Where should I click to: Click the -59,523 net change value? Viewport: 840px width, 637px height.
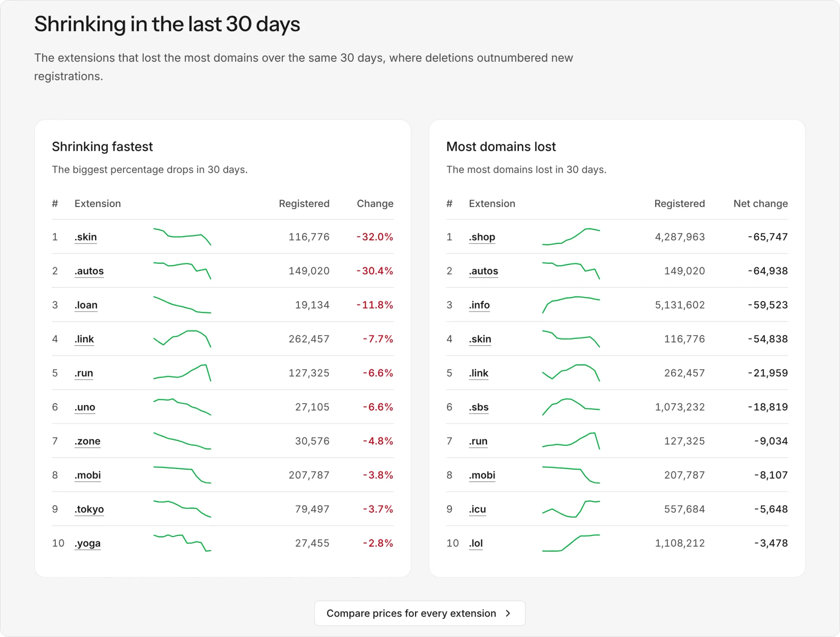point(768,305)
